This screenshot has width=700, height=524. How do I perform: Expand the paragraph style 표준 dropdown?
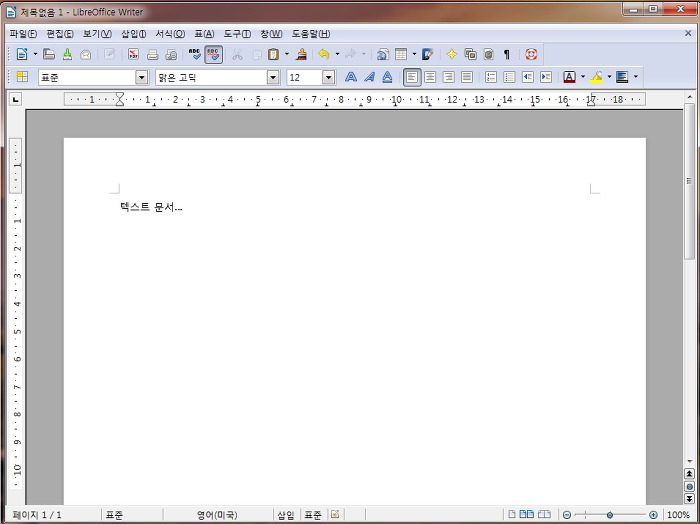tap(142, 77)
